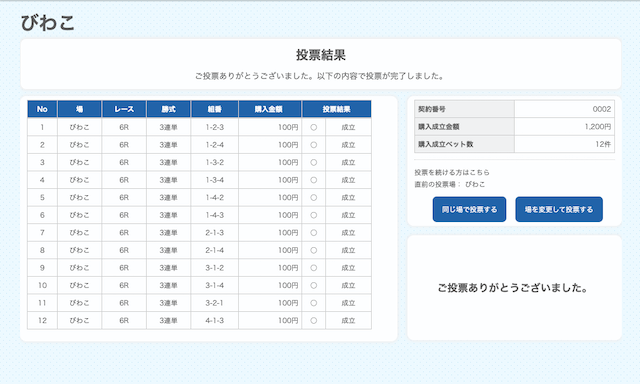Click the circle mark in row 12
Image resolution: width=640 pixels, height=384 pixels.
coord(313,320)
